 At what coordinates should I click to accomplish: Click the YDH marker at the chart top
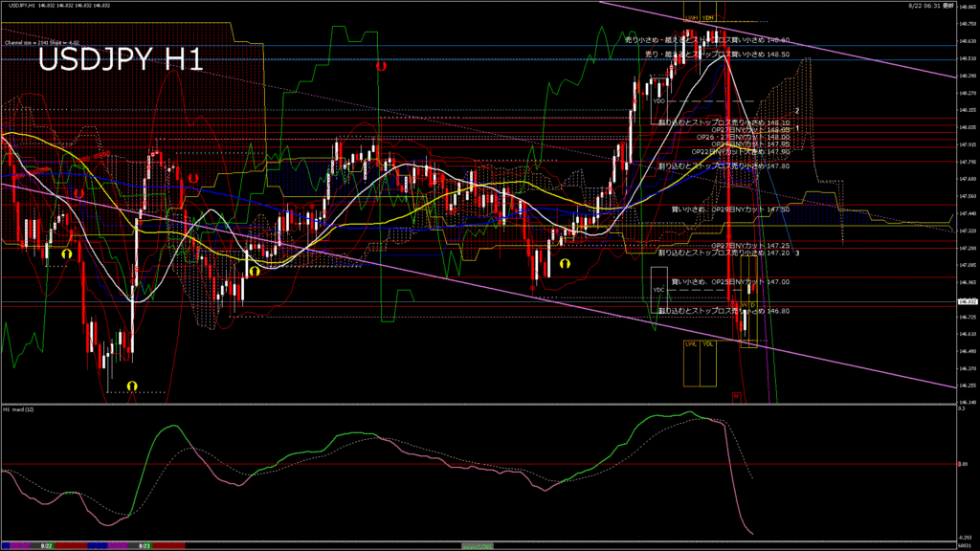(x=707, y=18)
